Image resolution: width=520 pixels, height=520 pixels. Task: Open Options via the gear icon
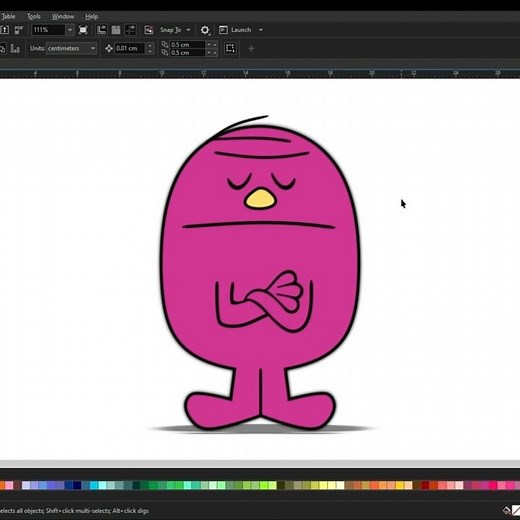[x=205, y=30]
